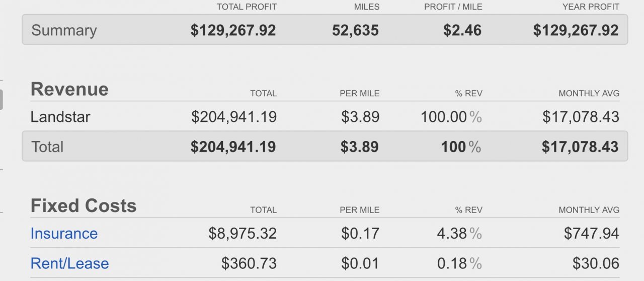
Task: Click the profit per mile value $2.46
Action: coord(462,30)
